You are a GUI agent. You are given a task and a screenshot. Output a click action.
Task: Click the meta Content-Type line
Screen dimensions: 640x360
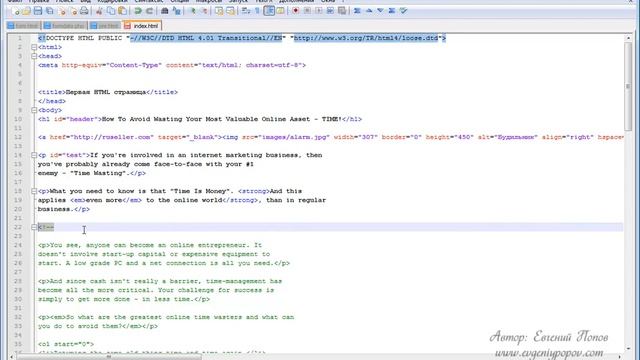tap(172, 65)
